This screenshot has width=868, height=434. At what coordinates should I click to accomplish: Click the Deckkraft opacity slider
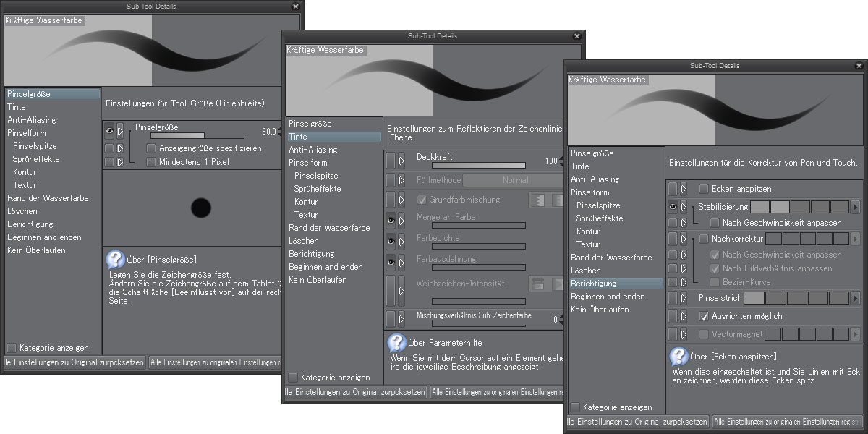click(x=478, y=165)
